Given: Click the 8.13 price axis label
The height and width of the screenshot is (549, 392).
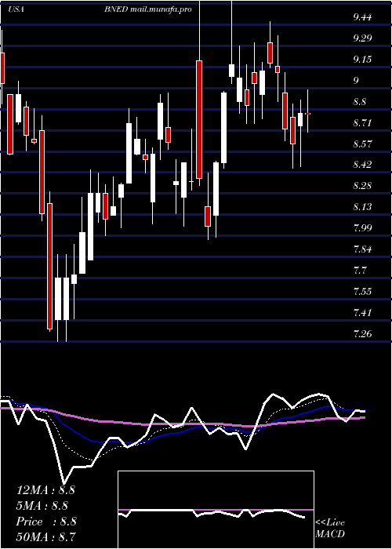Looking at the screenshot, I should click(362, 207).
